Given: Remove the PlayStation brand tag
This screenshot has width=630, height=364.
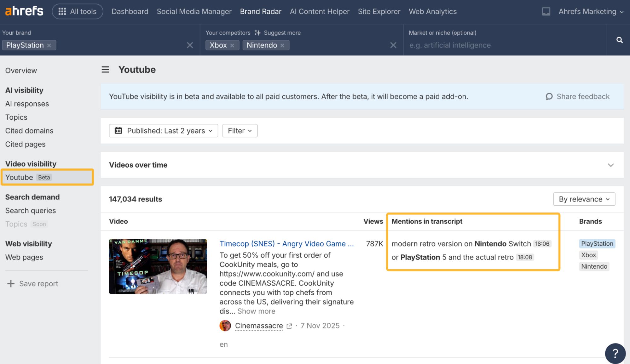Looking at the screenshot, I should (x=49, y=45).
